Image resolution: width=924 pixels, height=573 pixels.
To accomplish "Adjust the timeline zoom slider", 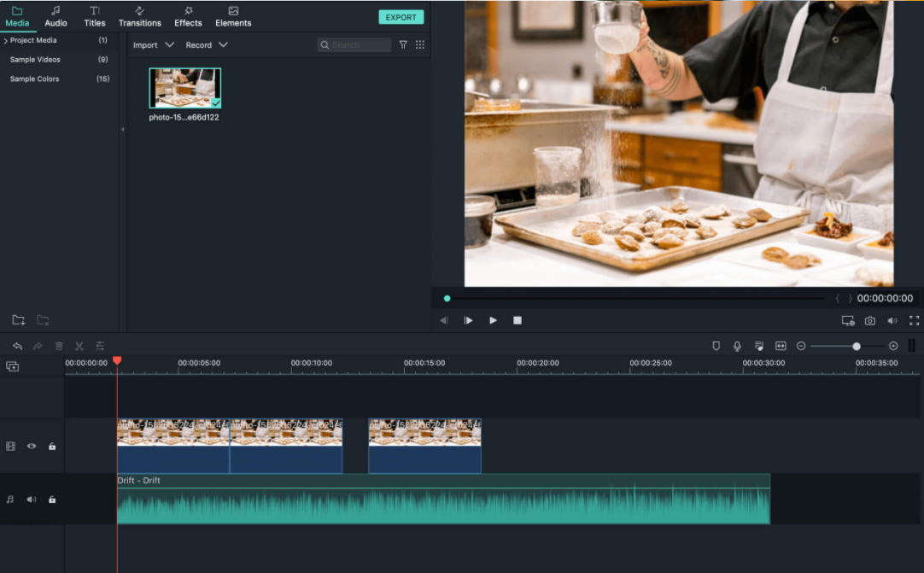I will (856, 346).
